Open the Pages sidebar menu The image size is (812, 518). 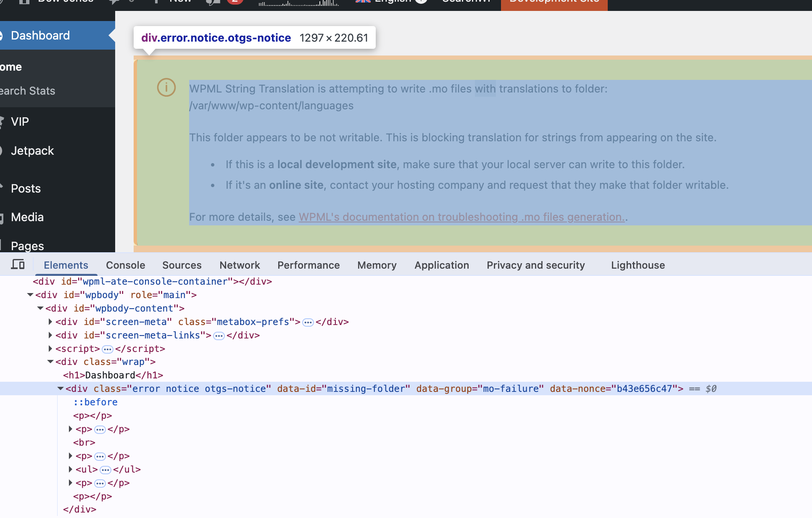27,246
